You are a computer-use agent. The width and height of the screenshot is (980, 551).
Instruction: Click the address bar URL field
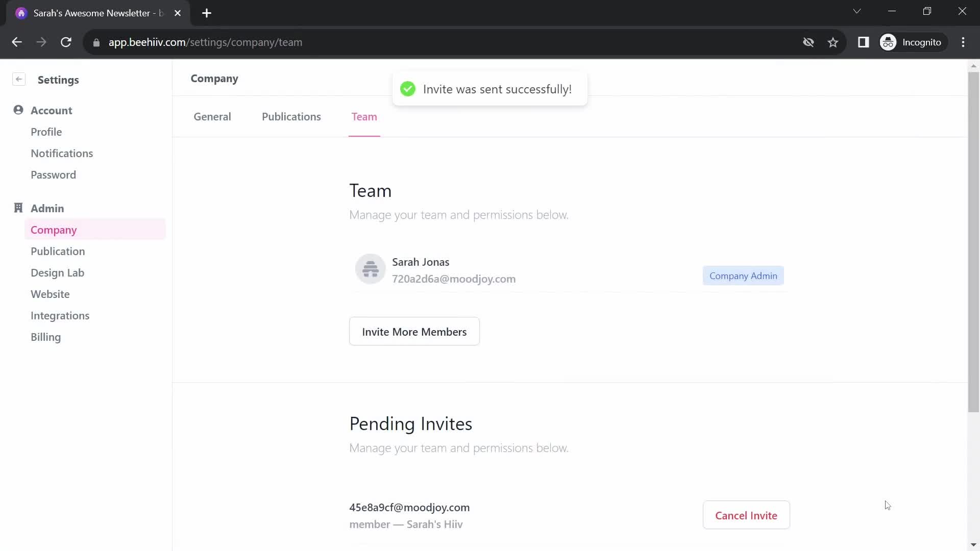205,42
